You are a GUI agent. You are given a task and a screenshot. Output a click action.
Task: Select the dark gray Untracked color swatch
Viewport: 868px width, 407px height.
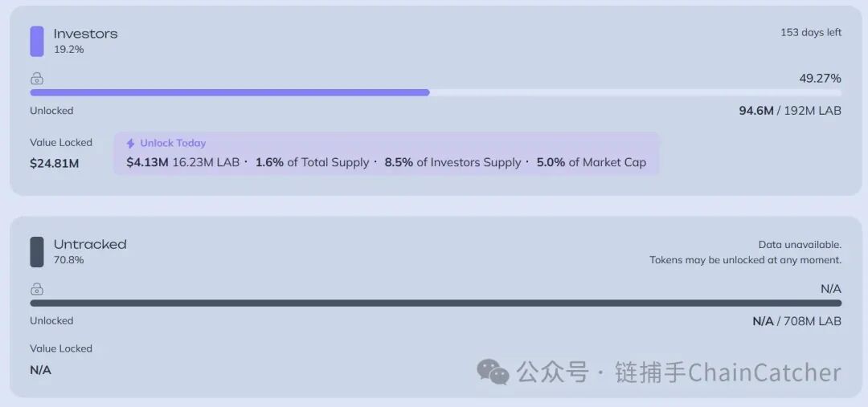[36, 252]
